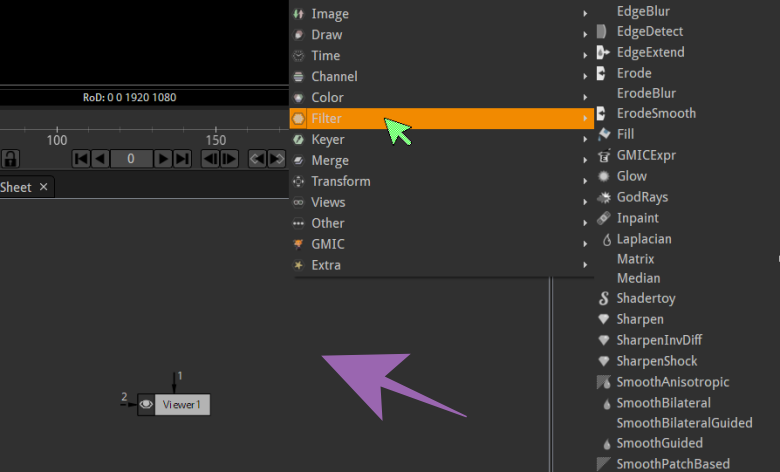Screen dimensions: 780x472
Task: Close the Sheet tab
Action: pos(44,187)
